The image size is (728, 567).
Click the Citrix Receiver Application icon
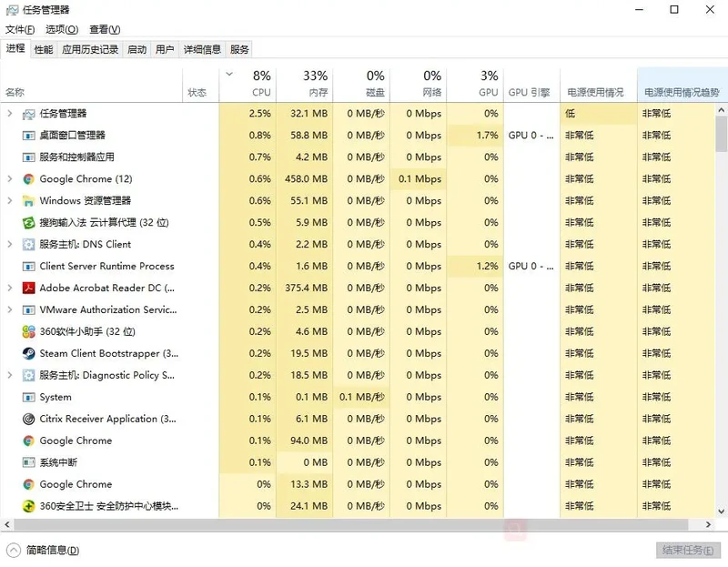(x=28, y=419)
